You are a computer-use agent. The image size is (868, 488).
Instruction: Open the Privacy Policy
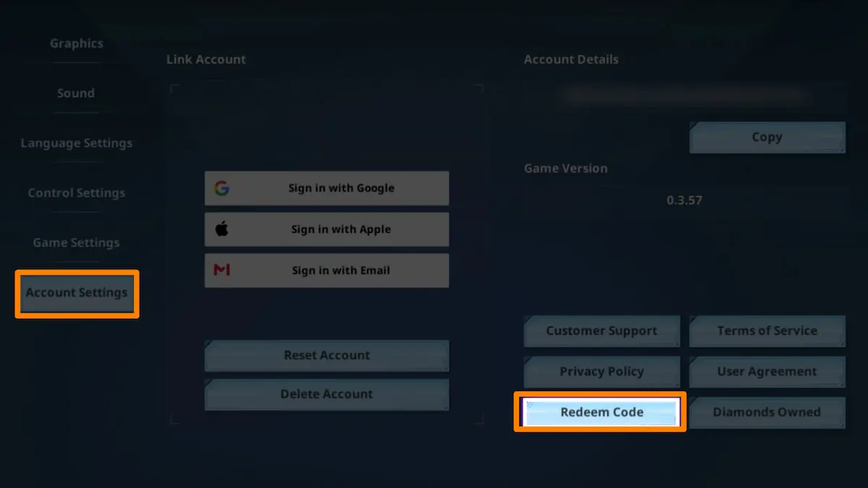click(601, 372)
